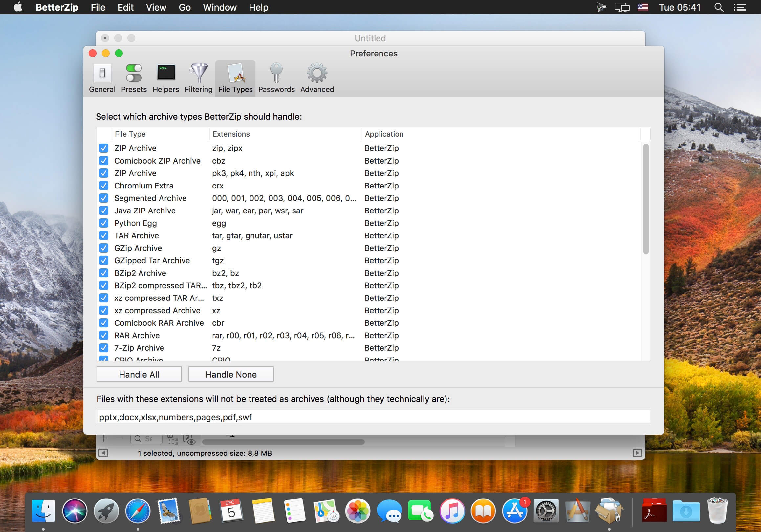The height and width of the screenshot is (532, 761).
Task: Expand the RAR Archive extensions list
Action: 283,335
